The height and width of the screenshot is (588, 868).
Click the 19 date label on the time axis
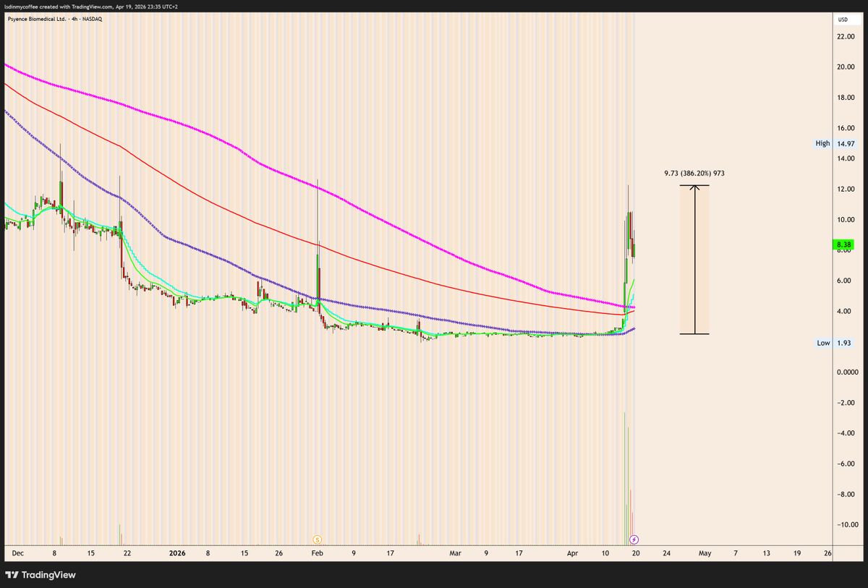pyautogui.click(x=797, y=553)
